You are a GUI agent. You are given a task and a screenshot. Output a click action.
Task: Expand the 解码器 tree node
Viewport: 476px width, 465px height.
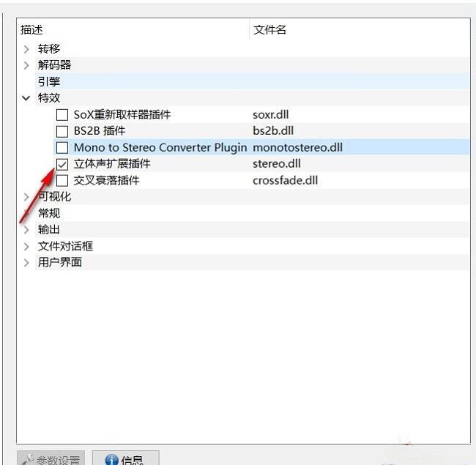pos(26,65)
